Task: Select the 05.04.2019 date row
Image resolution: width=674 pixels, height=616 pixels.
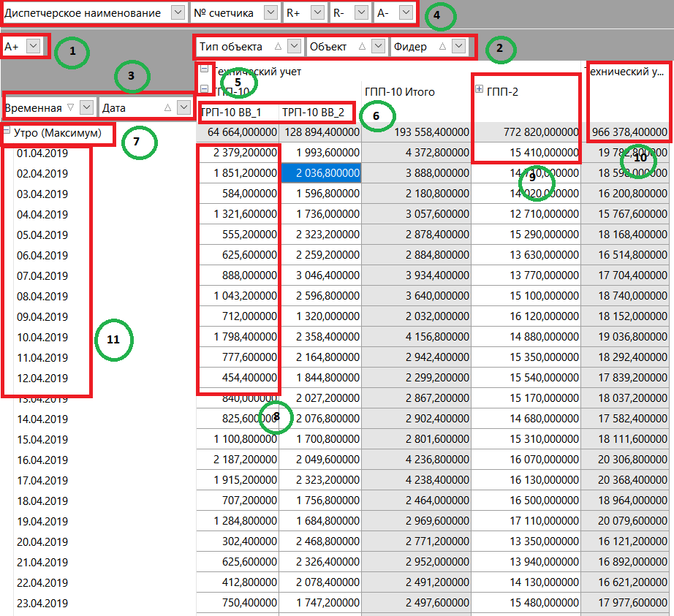Action: coord(42,235)
